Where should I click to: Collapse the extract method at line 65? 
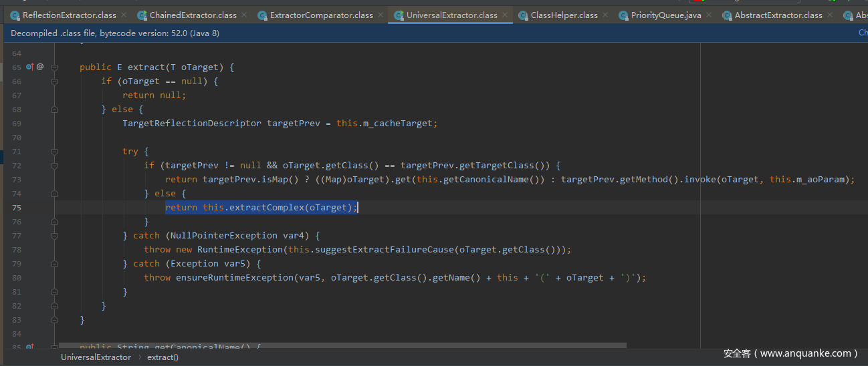pyautogui.click(x=54, y=67)
